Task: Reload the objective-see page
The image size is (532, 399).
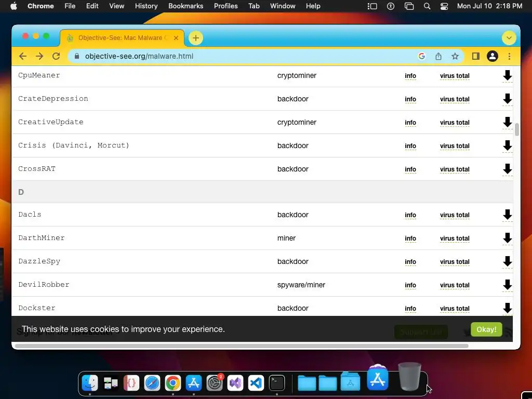Action: pyautogui.click(x=56, y=56)
